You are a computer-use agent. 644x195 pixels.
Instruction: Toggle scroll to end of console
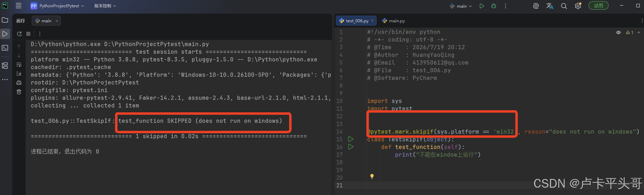(x=19, y=74)
